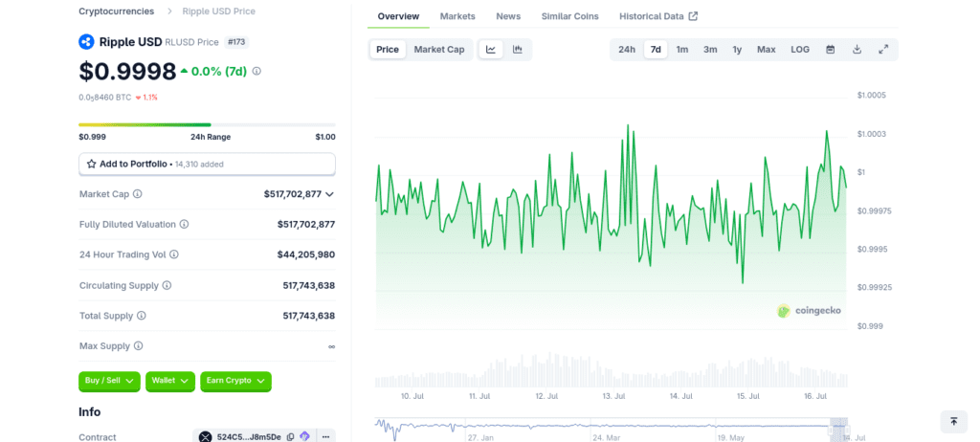This screenshot has height=442, width=980.
Task: Open the Overview tab
Action: [399, 16]
